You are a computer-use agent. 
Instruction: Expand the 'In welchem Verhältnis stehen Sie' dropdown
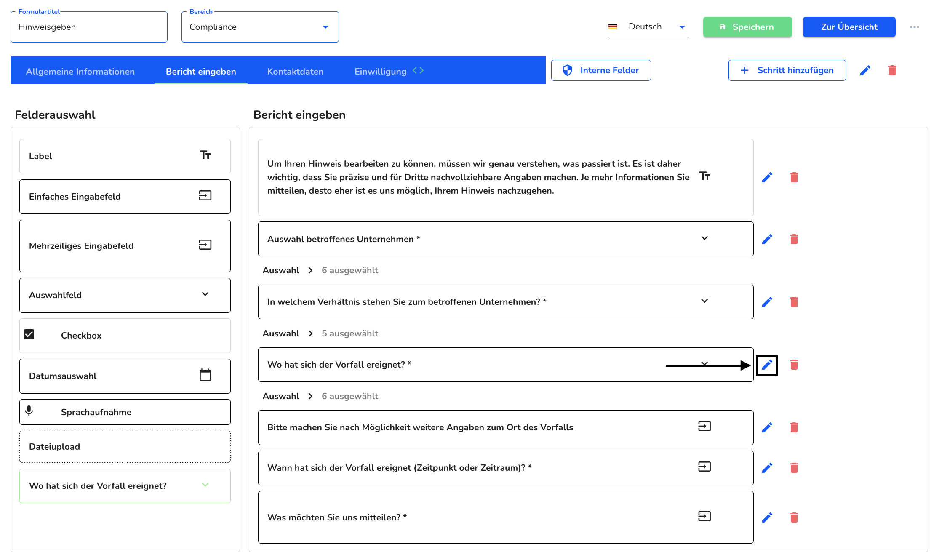click(x=706, y=302)
